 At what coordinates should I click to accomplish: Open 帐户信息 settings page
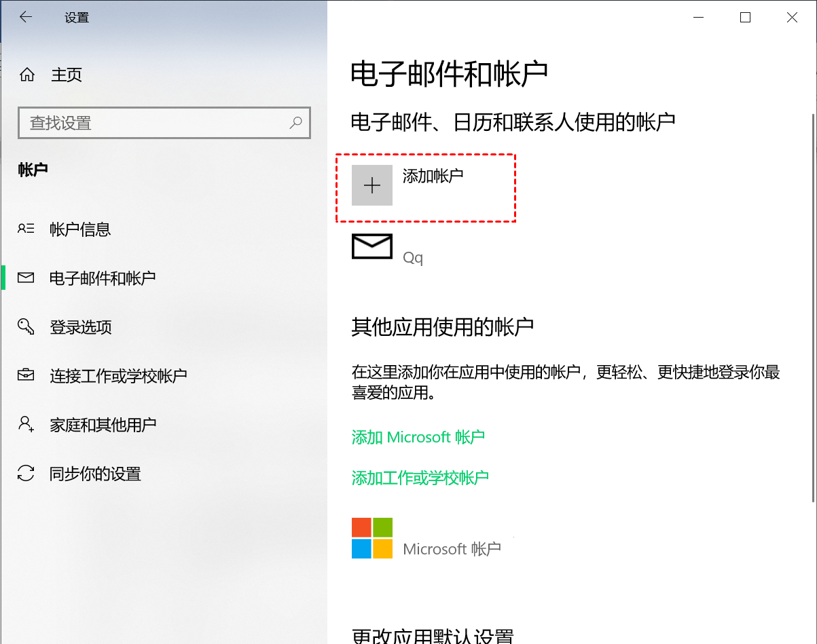pos(80,229)
